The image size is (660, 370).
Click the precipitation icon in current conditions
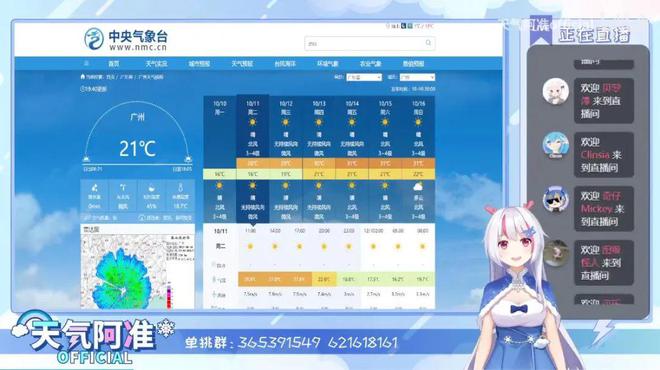click(95, 188)
